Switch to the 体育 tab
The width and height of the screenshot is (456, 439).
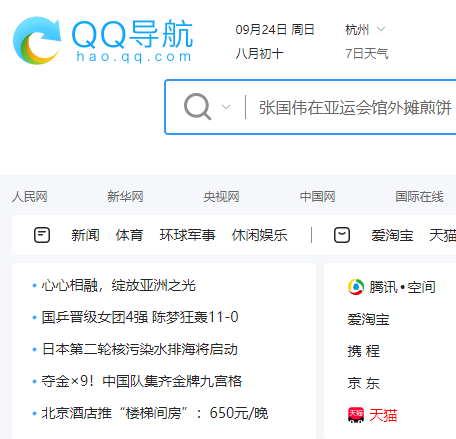coord(130,235)
